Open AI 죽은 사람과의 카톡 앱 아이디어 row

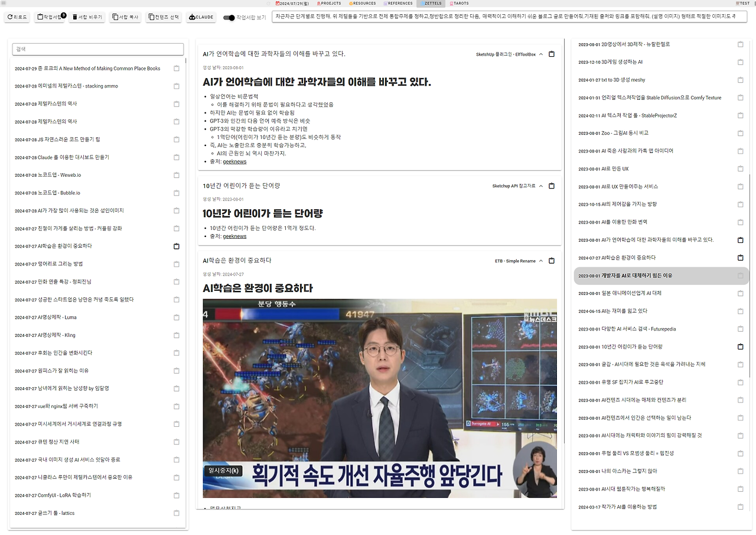click(x=661, y=151)
